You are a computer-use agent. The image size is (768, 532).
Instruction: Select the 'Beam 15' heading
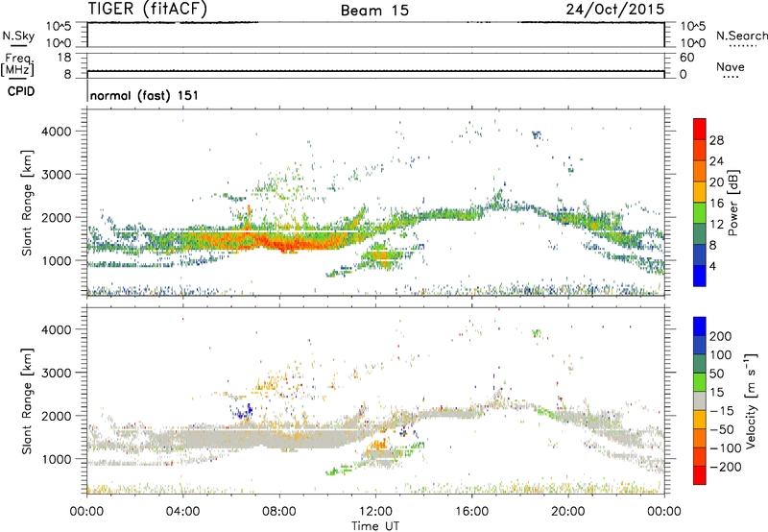pos(374,11)
